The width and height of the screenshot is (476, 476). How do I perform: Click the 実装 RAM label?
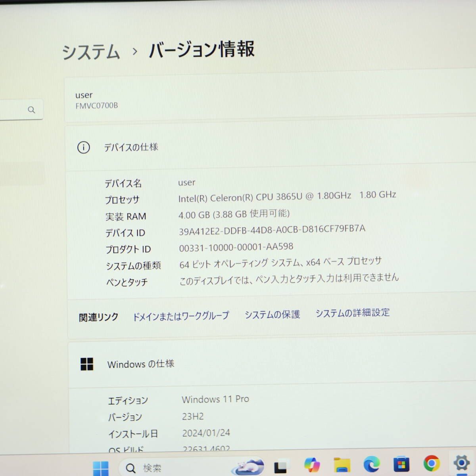point(126,217)
